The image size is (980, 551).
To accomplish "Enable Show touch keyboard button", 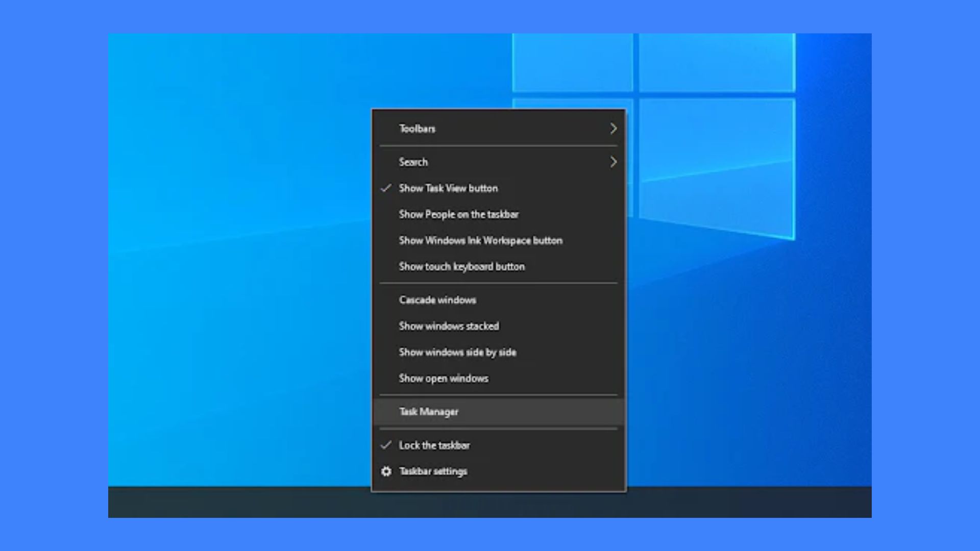I will tap(499, 266).
